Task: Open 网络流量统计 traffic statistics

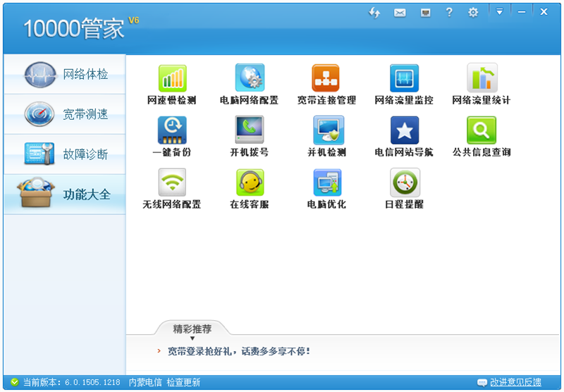Action: click(x=482, y=85)
